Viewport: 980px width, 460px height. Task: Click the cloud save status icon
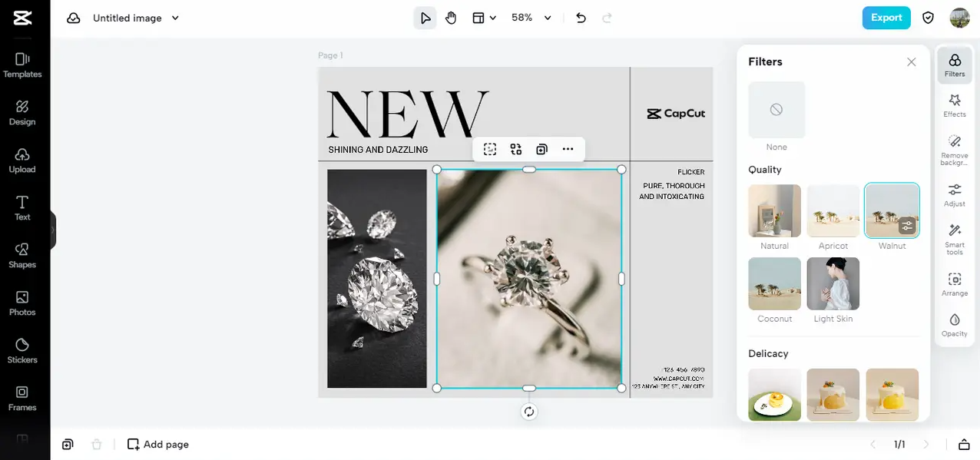(x=74, y=18)
